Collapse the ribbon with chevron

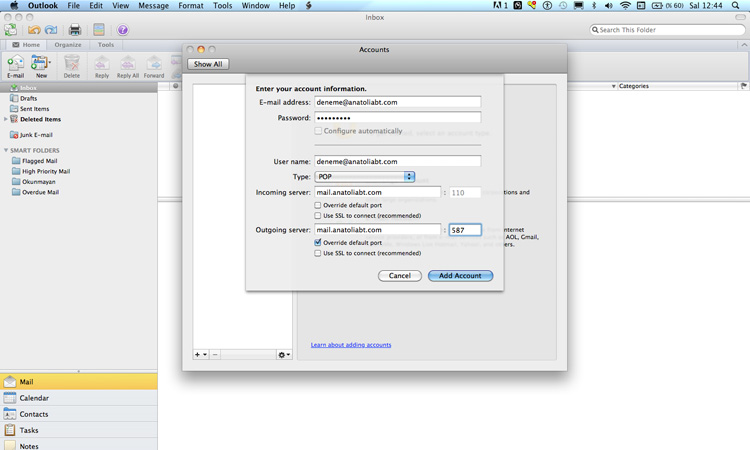pos(744,44)
